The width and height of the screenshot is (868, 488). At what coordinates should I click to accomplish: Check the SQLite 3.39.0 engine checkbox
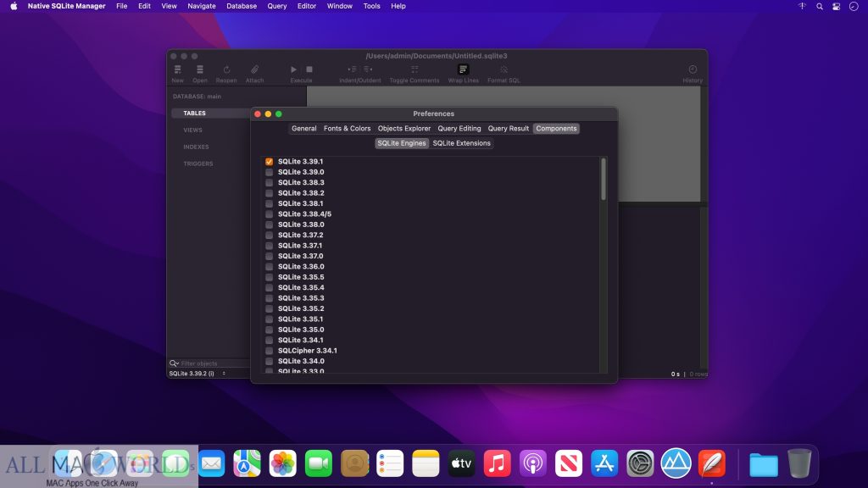tap(269, 172)
